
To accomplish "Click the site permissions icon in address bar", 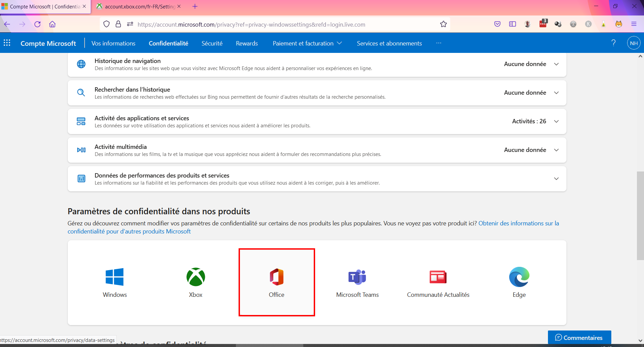I will point(130,24).
